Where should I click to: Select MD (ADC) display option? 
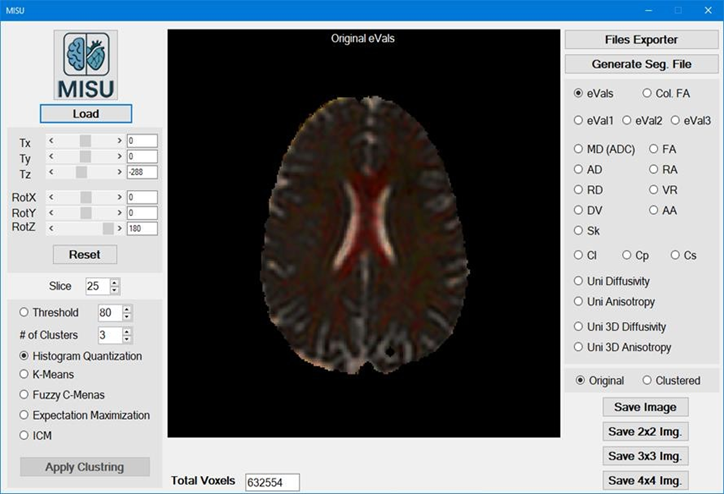[579, 149]
